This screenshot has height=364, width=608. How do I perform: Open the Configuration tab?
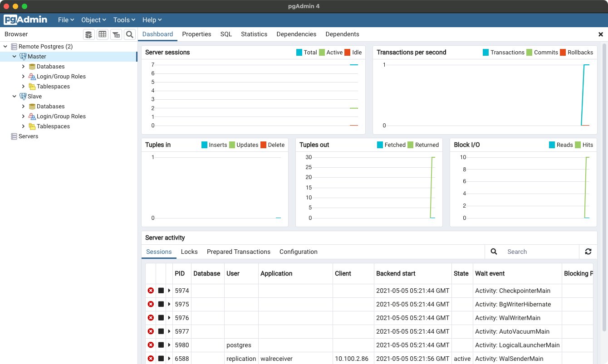tap(299, 252)
